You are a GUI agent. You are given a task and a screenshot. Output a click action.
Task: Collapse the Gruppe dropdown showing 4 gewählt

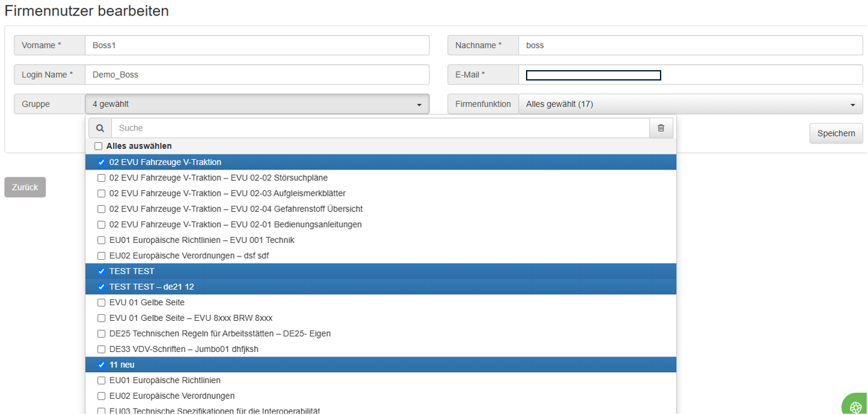pos(257,104)
